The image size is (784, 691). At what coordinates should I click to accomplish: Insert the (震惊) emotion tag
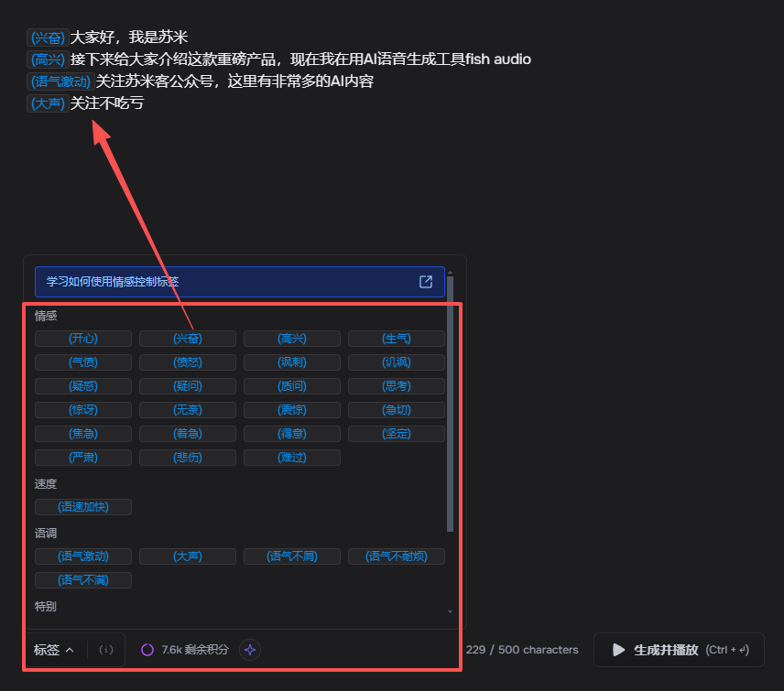[291, 410]
